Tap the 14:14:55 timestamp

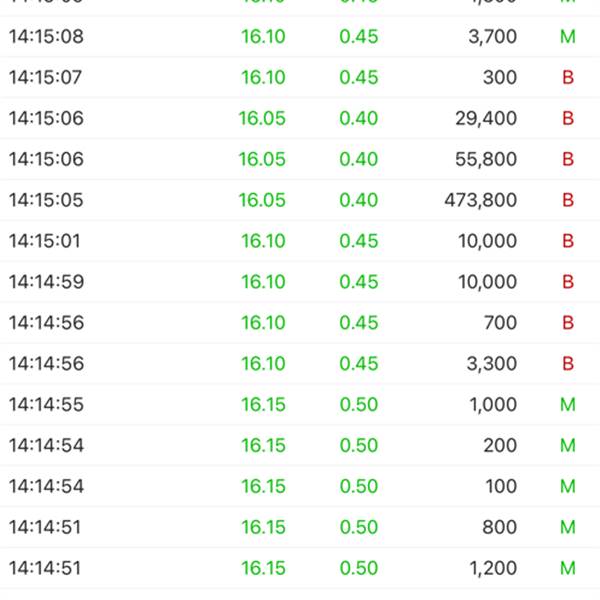[46, 406]
